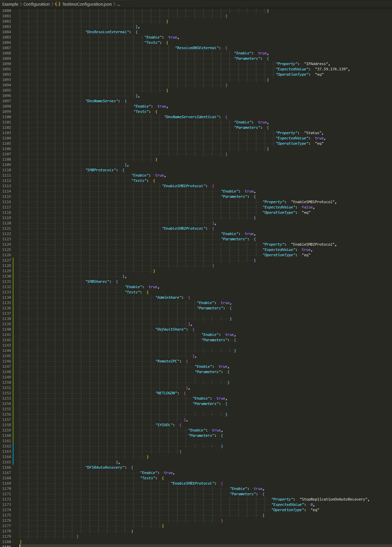Open the Configuration breadcrumb dropdown
Viewport: 392px width, 547px height.
pyautogui.click(x=36, y=4)
